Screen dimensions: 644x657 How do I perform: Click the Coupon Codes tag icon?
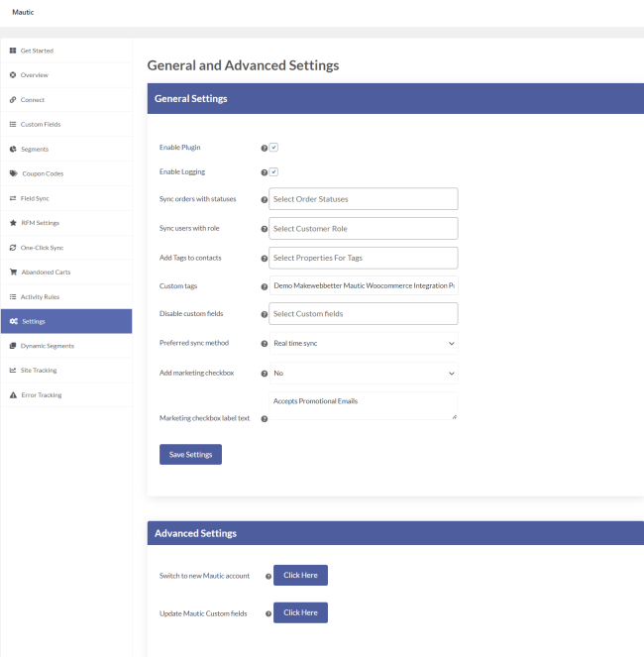pyautogui.click(x=13, y=173)
